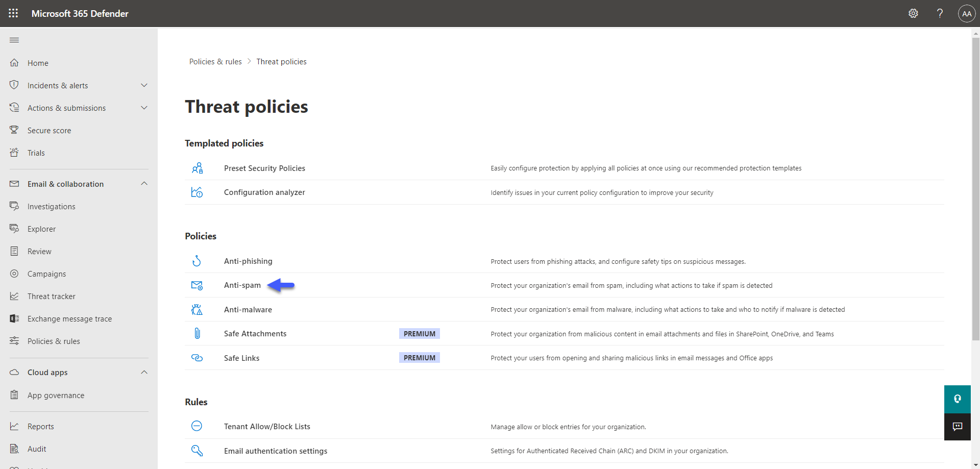
Task: Open Threat tracker in the sidebar
Action: (x=51, y=296)
